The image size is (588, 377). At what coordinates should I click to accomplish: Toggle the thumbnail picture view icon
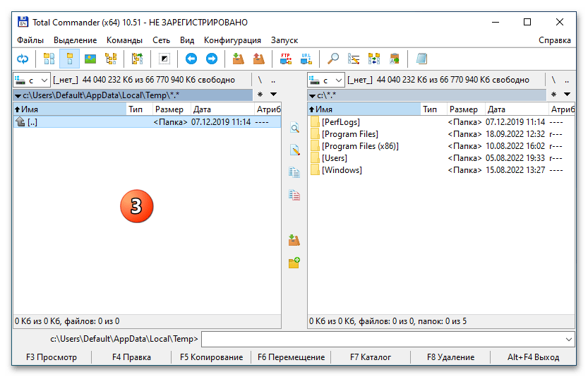[x=90, y=59]
